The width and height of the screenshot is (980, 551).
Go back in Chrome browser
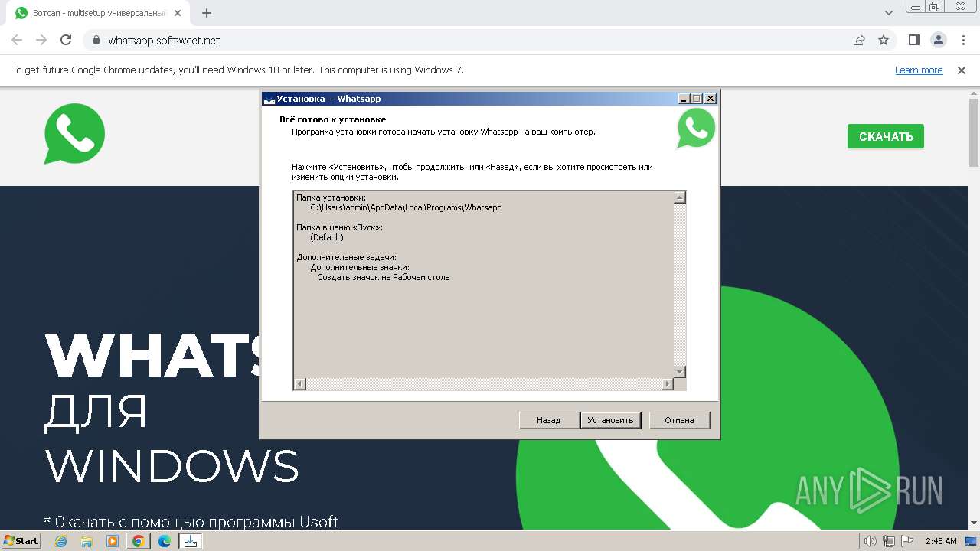pos(17,40)
